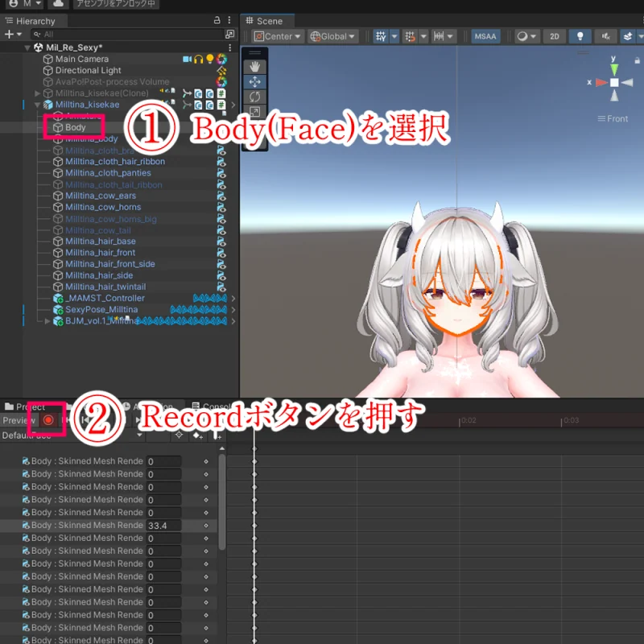Screen dimensions: 644x644
Task: Click the Front view label under gizmo
Action: [x=613, y=118]
